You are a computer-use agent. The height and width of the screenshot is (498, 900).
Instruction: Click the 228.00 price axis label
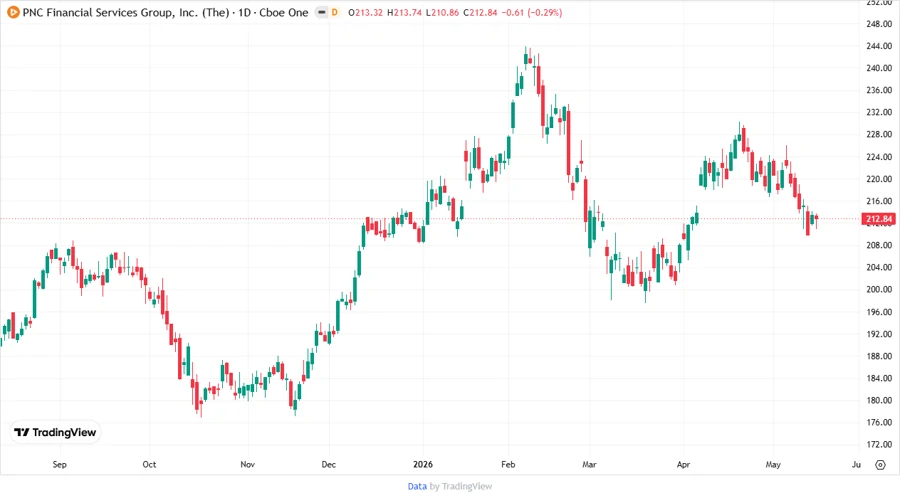879,134
